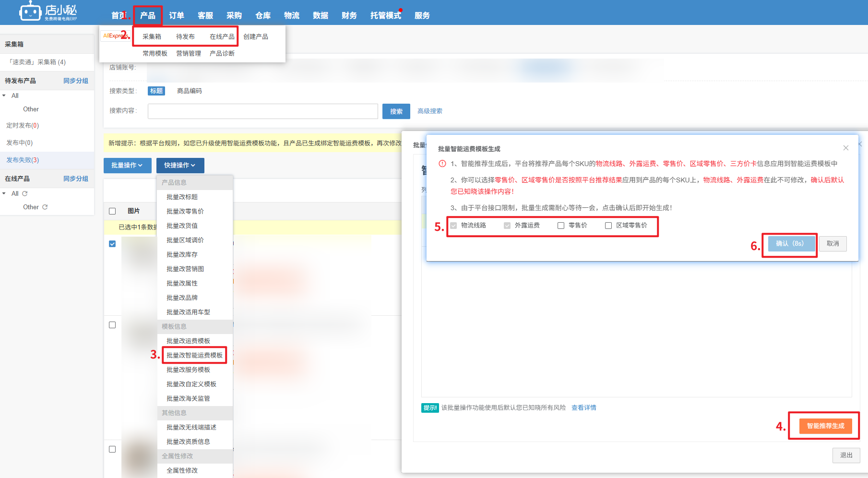
Task: Close the batch smart freight template dialog
Action: 845,148
